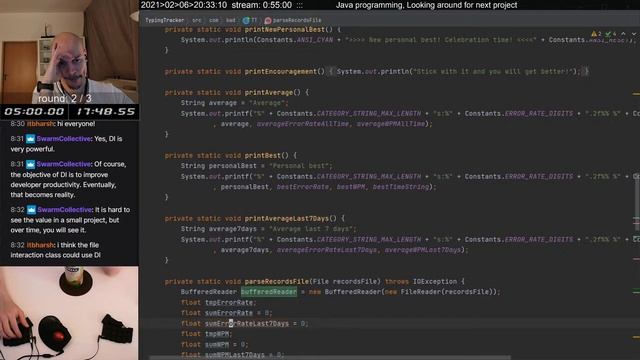The image size is (640, 360).
Task: Click averageWPMLast7Days argument
Action: tap(423, 250)
